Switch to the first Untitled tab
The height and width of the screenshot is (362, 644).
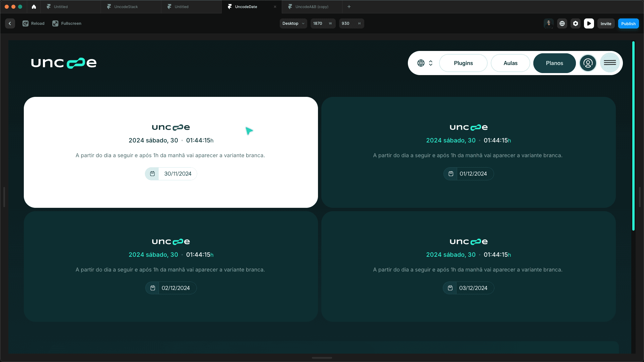tap(70, 7)
